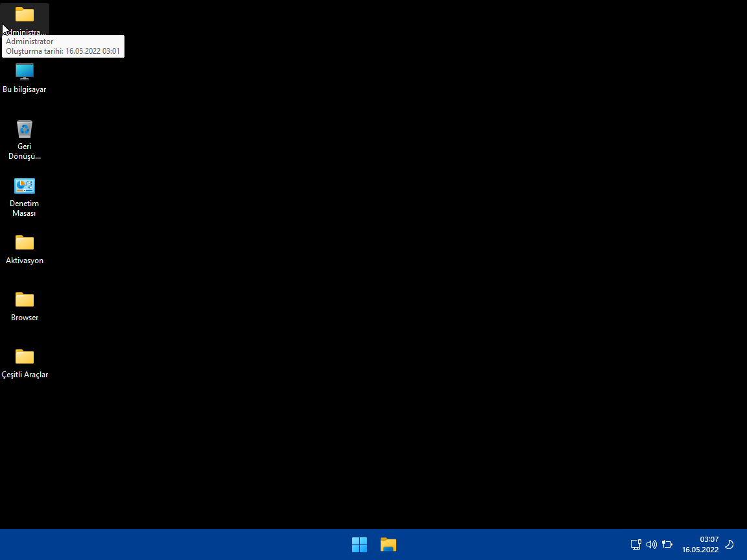Launch File Explorer from the taskbar

(388, 544)
